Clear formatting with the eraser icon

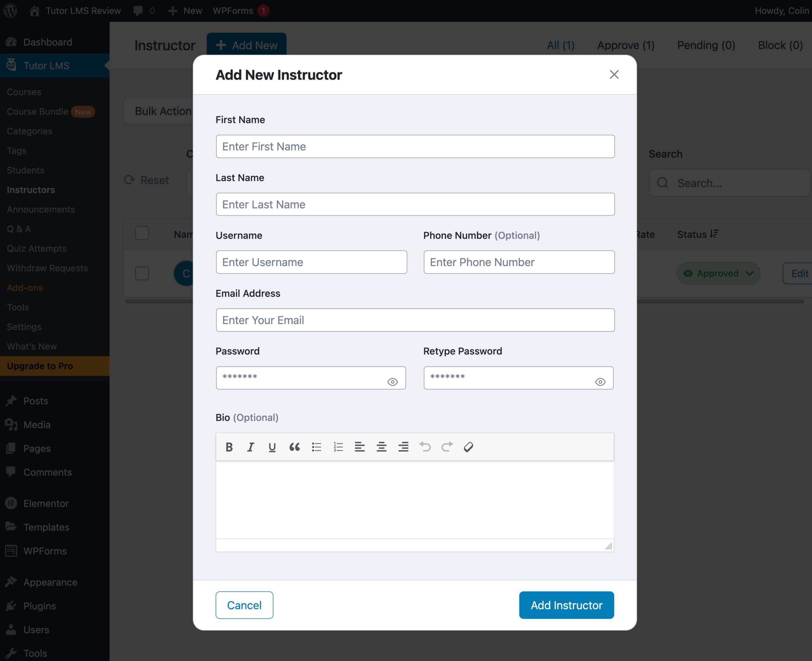[x=468, y=447]
